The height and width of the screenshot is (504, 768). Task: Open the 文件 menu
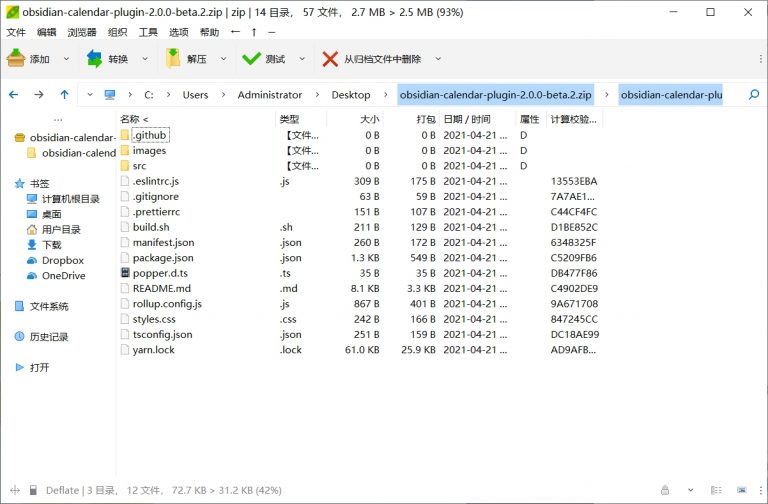coord(16,32)
